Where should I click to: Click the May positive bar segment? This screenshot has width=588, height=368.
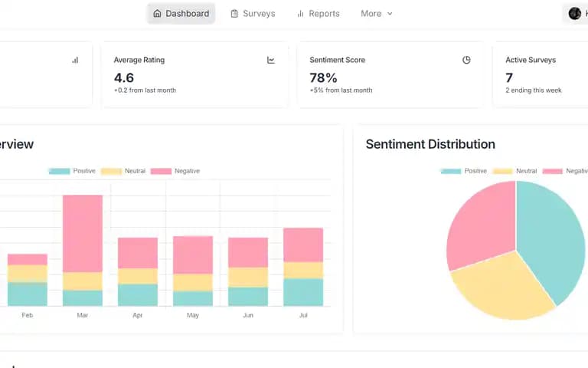coord(193,298)
